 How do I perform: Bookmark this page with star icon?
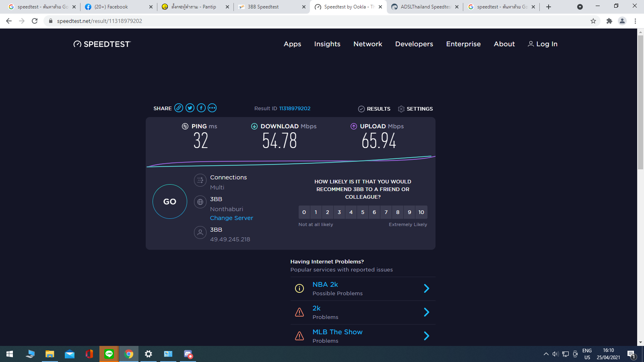[593, 21]
